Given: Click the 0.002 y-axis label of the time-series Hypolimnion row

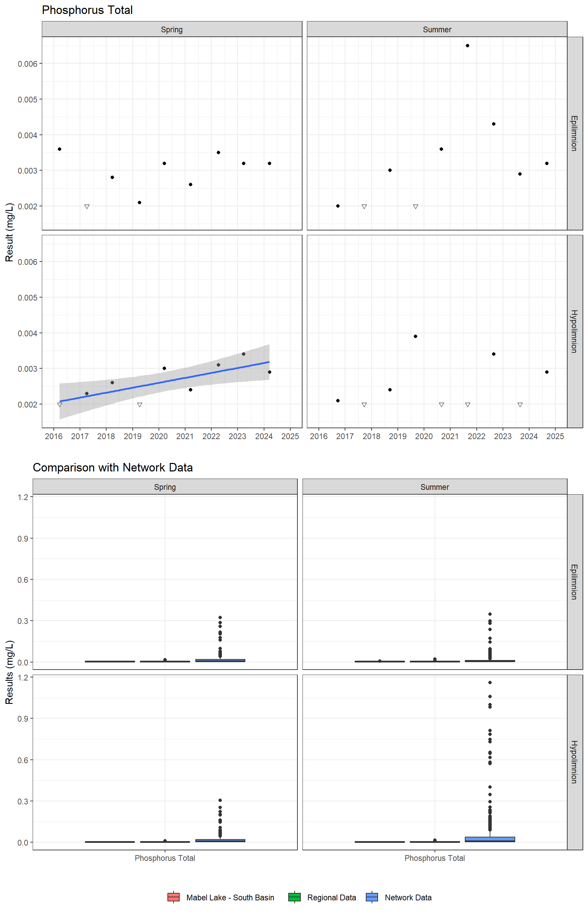Looking at the screenshot, I should 28,404.
